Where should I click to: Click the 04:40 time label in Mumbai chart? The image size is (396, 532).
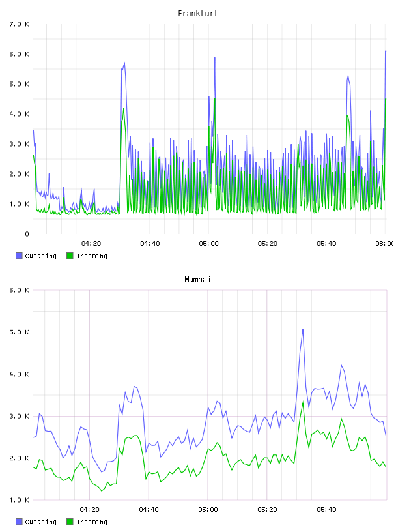[x=149, y=510]
